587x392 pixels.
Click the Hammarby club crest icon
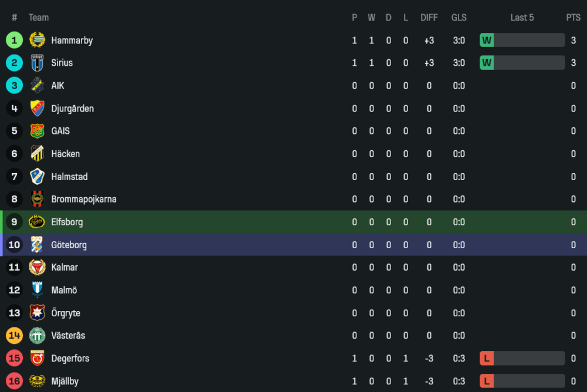tap(37, 40)
